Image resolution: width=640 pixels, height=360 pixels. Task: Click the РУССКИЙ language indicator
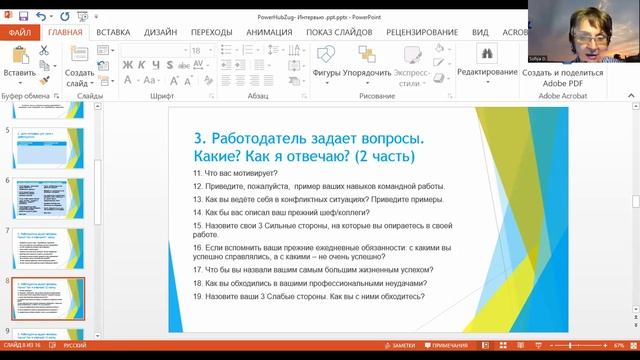tap(75, 345)
